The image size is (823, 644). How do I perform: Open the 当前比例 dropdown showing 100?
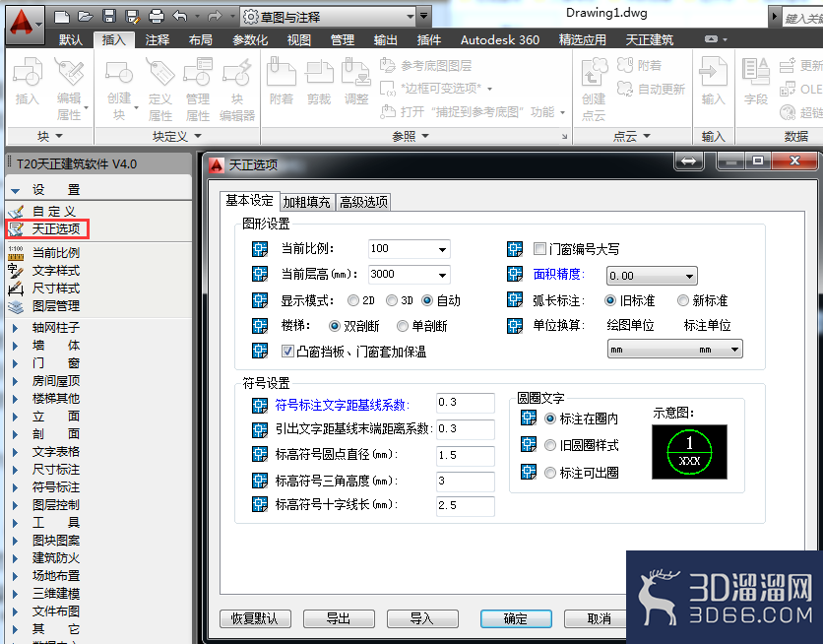coord(410,249)
